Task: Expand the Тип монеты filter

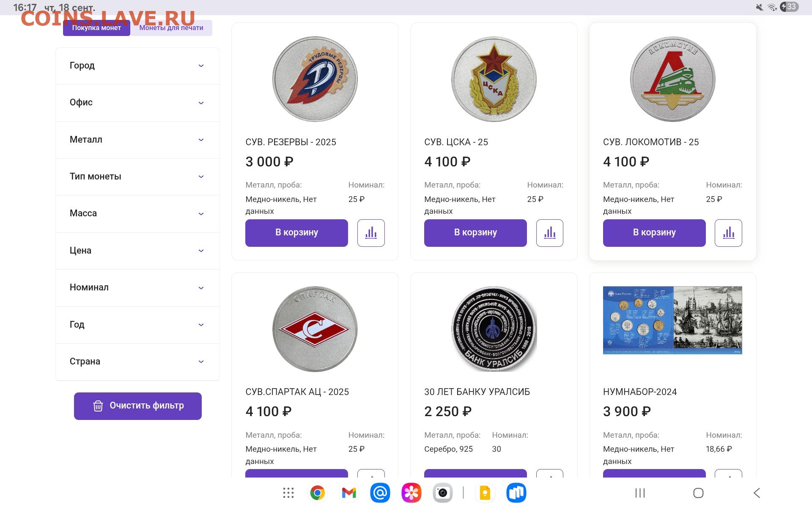Action: point(137,177)
